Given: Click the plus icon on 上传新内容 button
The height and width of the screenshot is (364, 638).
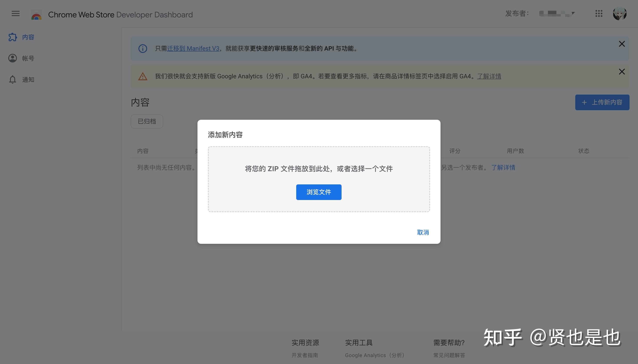Looking at the screenshot, I should 584,102.
